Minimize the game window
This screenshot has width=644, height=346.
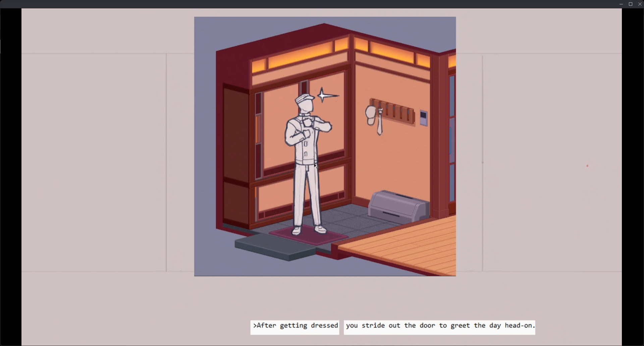[621, 4]
